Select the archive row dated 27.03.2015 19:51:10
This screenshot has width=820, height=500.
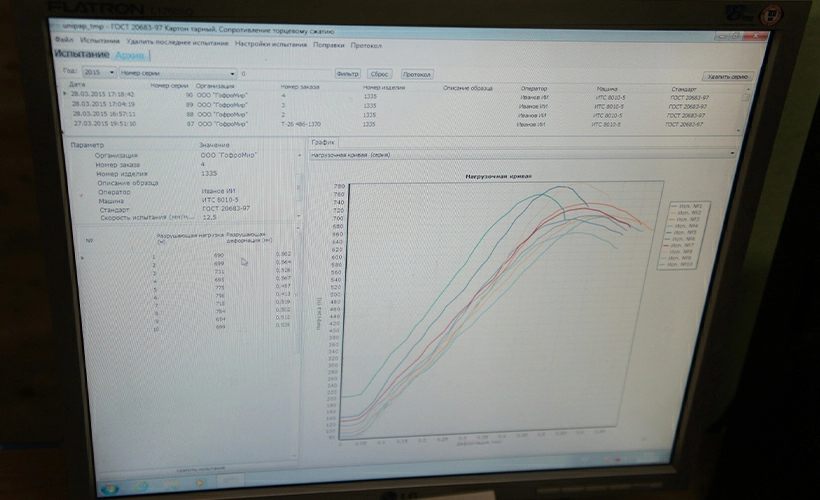(x=403, y=124)
